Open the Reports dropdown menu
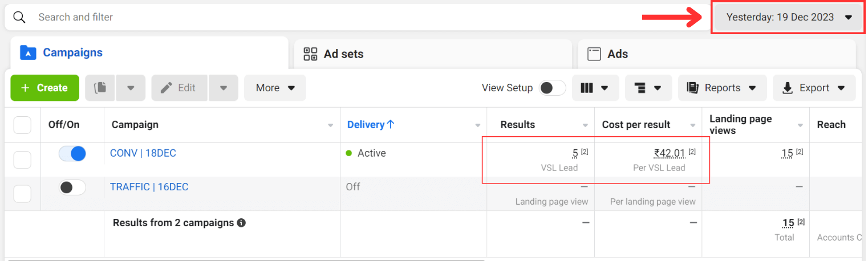This screenshot has height=261, width=868. click(721, 88)
